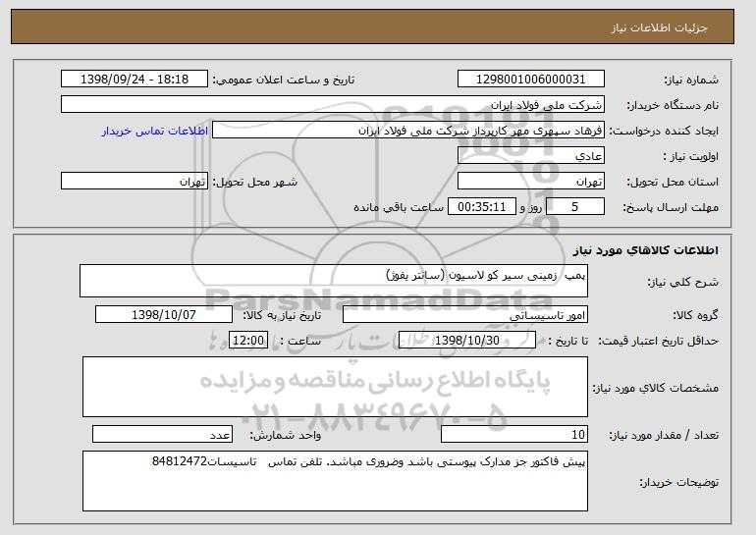Click the header title جزئیات اطلاعات نیاز
This screenshot has height=535, width=756.
click(x=659, y=27)
